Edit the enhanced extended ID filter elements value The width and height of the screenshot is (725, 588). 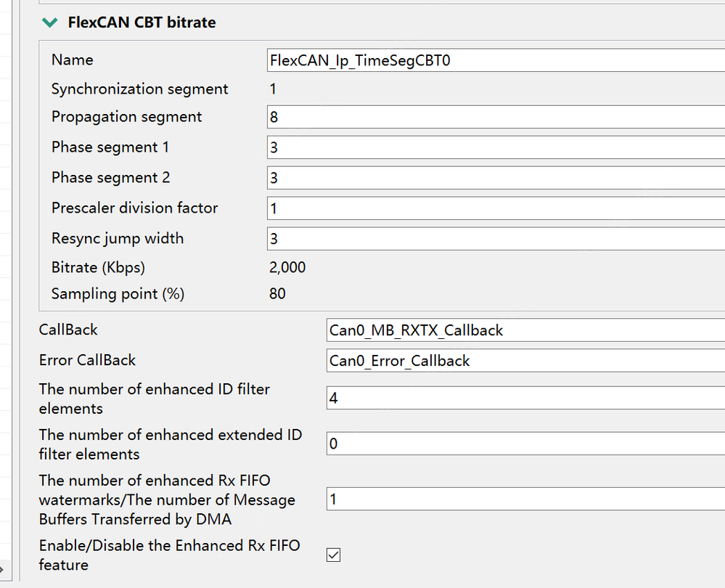coord(472,443)
